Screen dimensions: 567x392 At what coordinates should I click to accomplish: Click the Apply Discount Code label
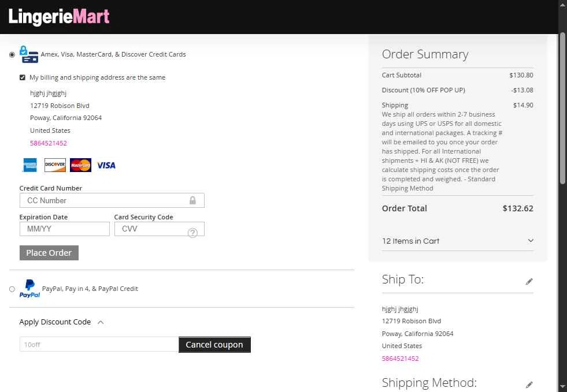pos(55,322)
